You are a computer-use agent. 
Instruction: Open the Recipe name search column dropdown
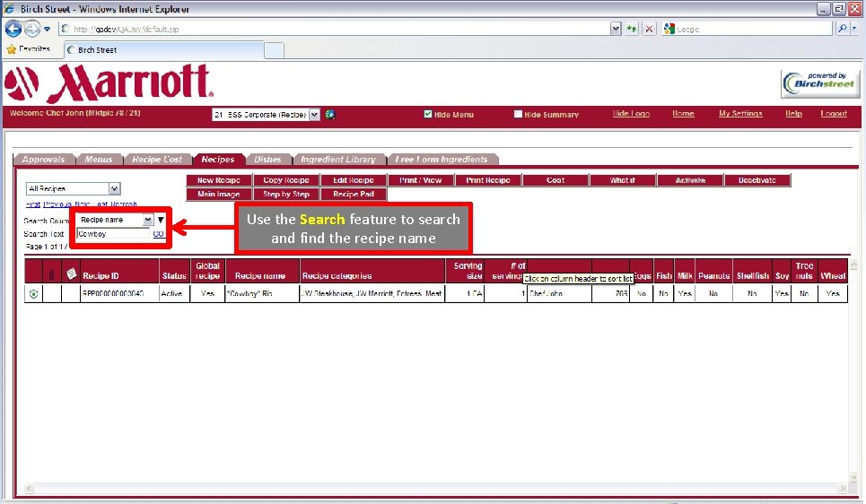[x=115, y=220]
